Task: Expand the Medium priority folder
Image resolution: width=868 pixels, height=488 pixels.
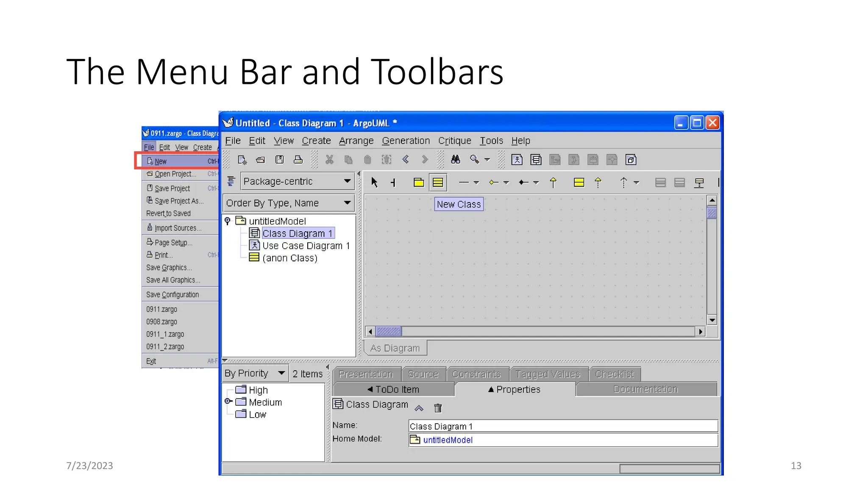Action: pyautogui.click(x=228, y=401)
